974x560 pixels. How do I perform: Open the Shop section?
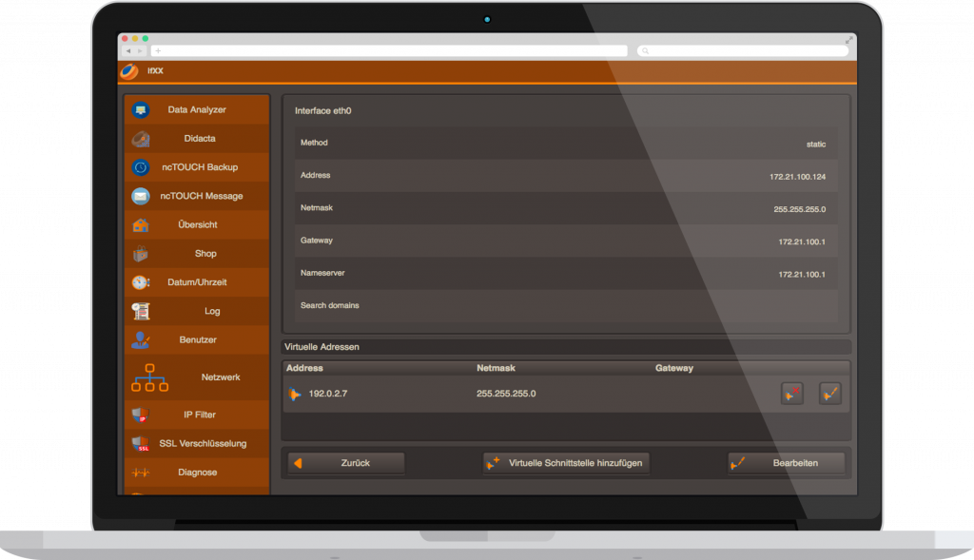click(197, 253)
